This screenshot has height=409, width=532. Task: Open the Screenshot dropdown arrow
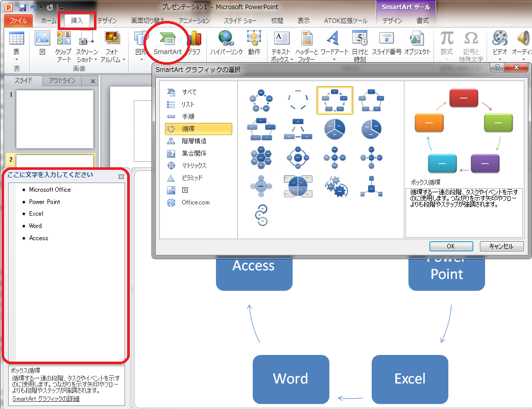(x=95, y=60)
